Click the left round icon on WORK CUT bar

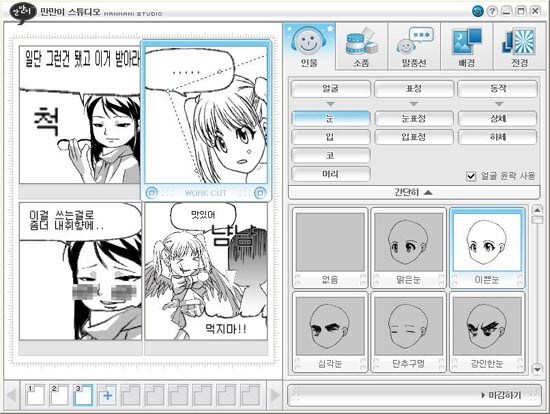tap(152, 193)
